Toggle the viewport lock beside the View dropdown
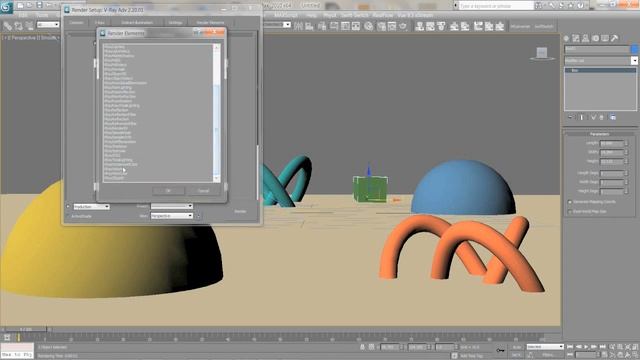The height and width of the screenshot is (360, 640). pos(199,216)
